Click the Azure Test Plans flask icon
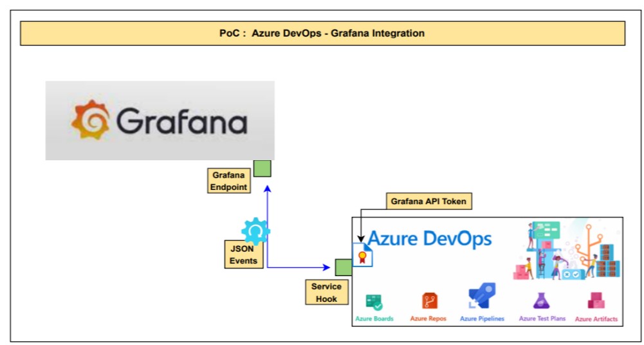 point(542,301)
